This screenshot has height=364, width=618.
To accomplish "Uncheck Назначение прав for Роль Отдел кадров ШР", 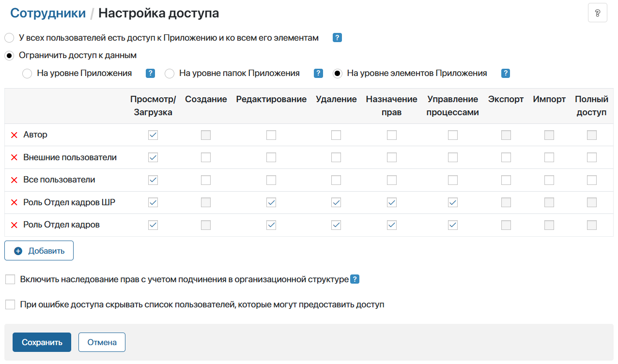I will 392,202.
